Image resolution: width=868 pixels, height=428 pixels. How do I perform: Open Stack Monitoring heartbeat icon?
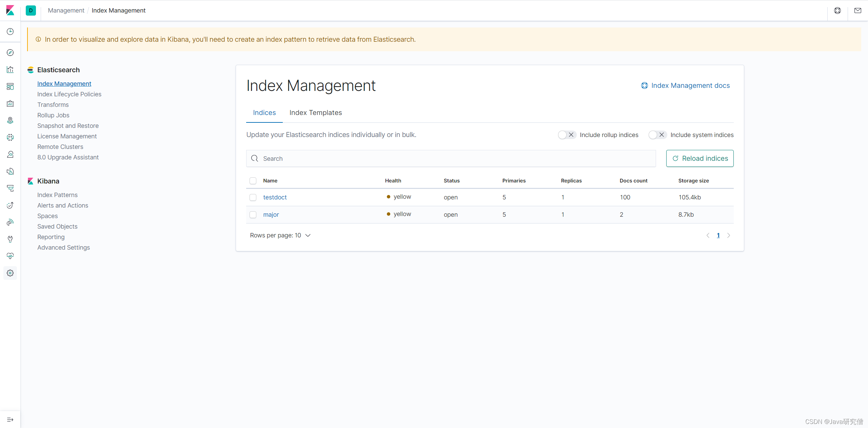[x=10, y=256]
